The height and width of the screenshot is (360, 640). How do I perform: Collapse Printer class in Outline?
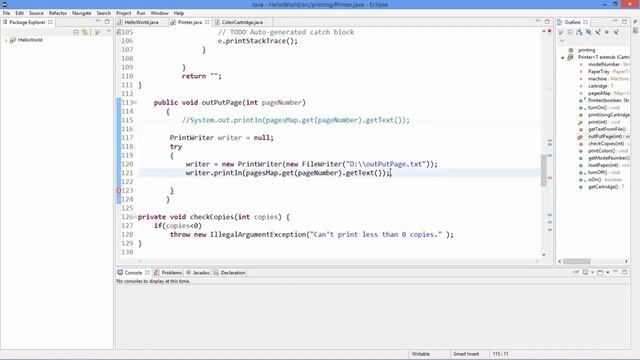pos(563,58)
